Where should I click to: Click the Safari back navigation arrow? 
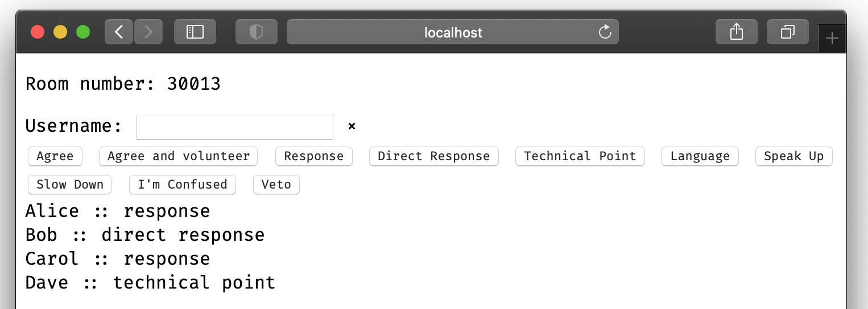point(119,32)
